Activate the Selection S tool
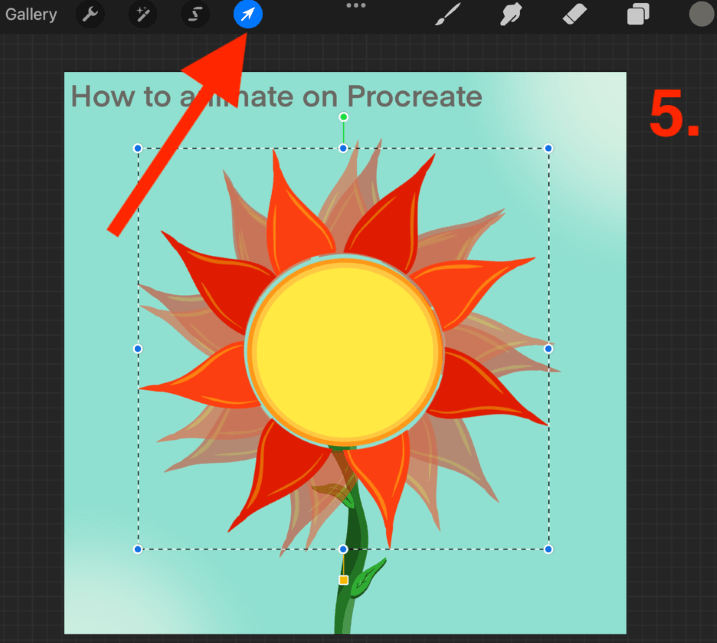The height and width of the screenshot is (643, 717). click(x=195, y=14)
